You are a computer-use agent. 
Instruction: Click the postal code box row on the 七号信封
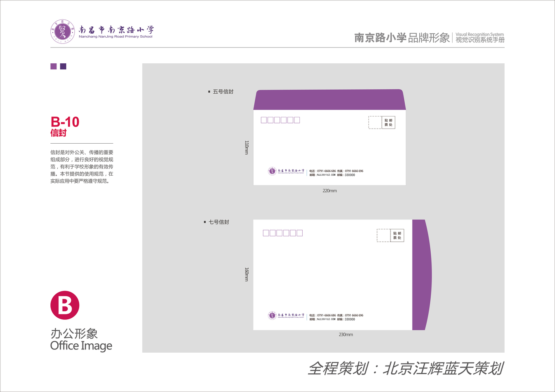(283, 233)
